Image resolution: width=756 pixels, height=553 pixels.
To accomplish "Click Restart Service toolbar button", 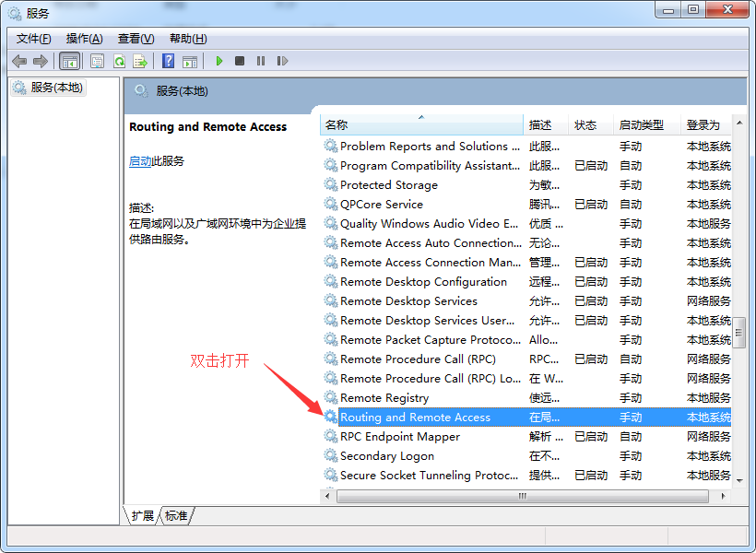I will (x=282, y=61).
